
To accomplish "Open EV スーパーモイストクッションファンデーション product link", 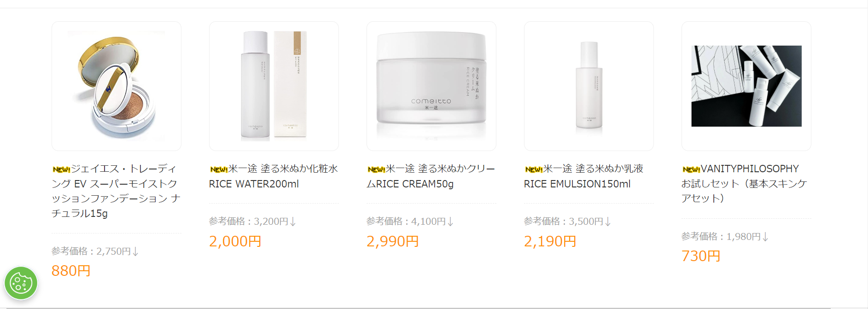I will point(116,191).
